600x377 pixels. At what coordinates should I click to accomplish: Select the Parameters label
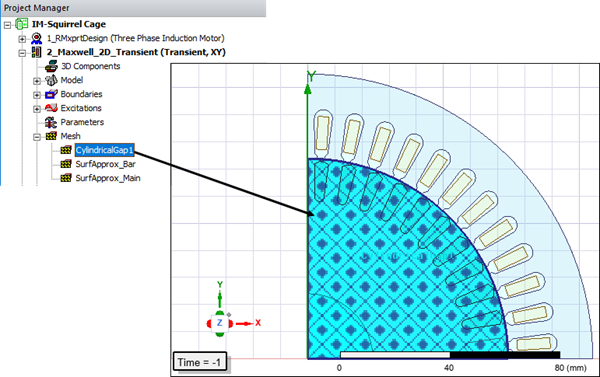(x=82, y=122)
